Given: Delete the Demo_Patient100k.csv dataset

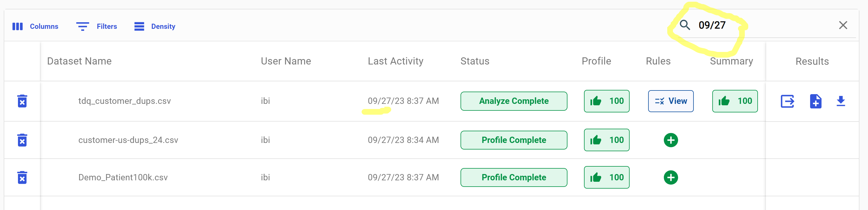Looking at the screenshot, I should 22,177.
